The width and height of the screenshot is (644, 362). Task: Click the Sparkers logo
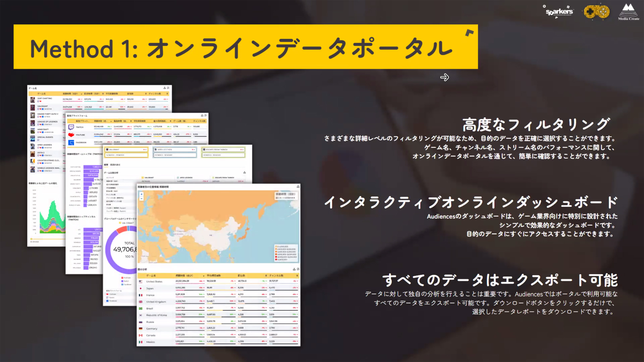[559, 12]
